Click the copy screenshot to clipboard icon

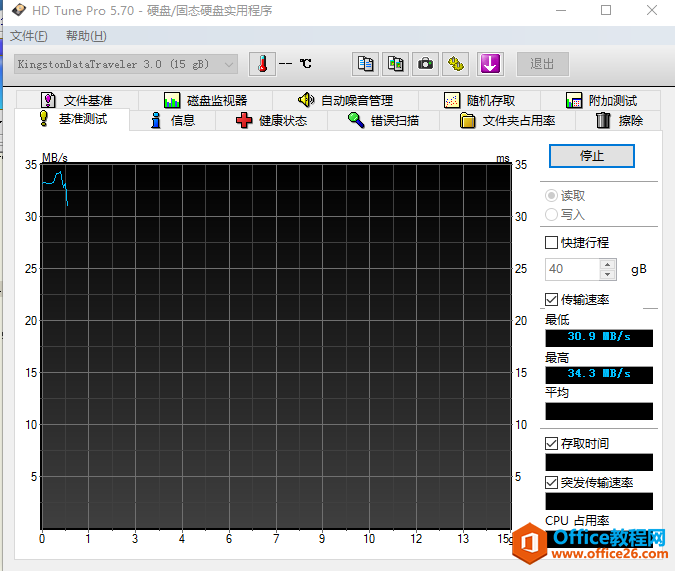395,64
